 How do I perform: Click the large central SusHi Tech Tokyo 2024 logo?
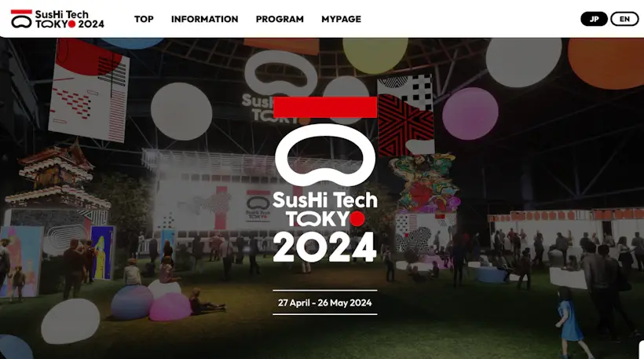point(325,179)
